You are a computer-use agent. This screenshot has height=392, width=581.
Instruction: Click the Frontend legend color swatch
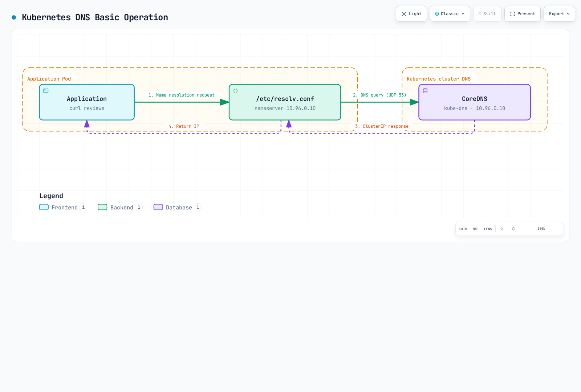(x=44, y=207)
